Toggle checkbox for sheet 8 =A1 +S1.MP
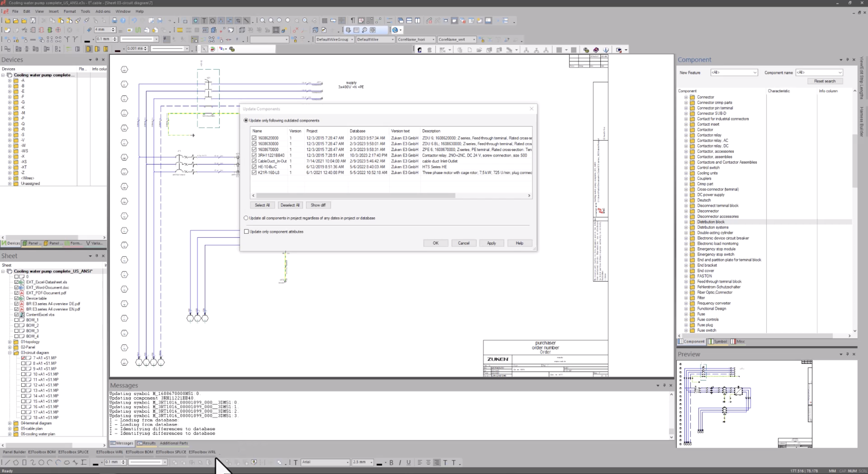 click(x=23, y=363)
